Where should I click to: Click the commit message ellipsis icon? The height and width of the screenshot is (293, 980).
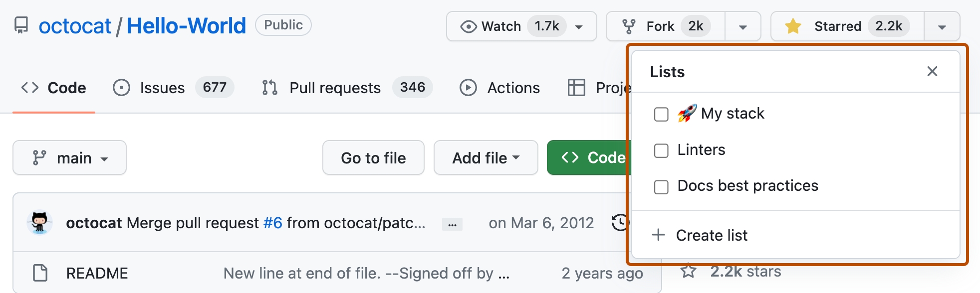pyautogui.click(x=452, y=224)
